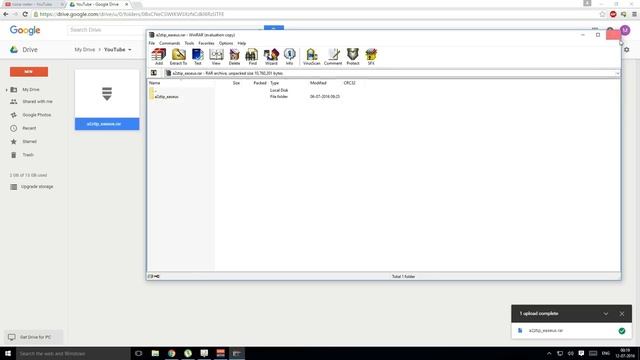Sort by the Modified column header
Image resolution: width=640 pixels, height=360 pixels.
318,83
